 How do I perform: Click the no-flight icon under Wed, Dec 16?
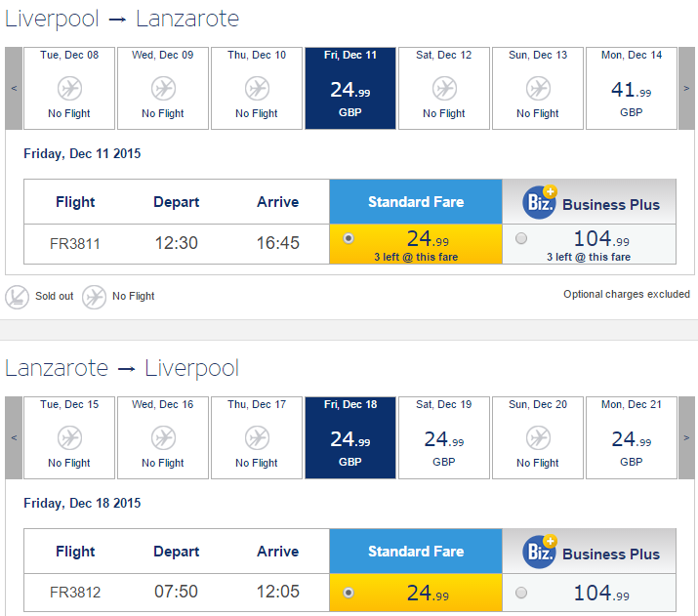pos(163,437)
